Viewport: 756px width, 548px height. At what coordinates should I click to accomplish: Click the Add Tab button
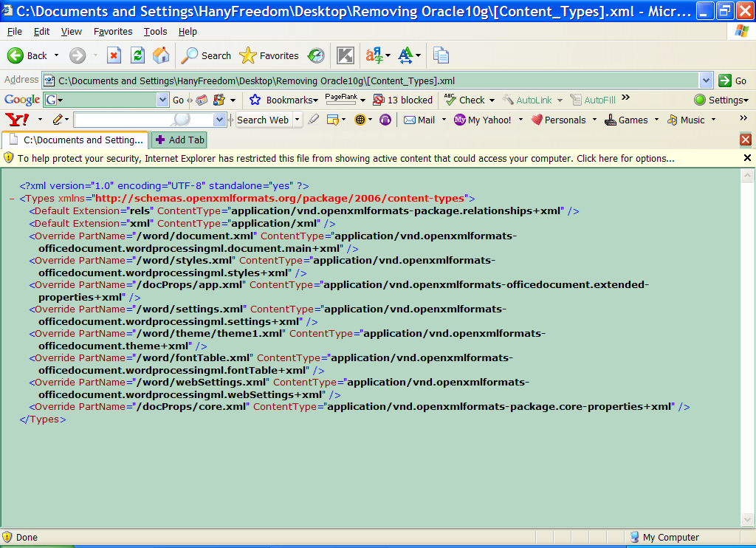point(179,140)
